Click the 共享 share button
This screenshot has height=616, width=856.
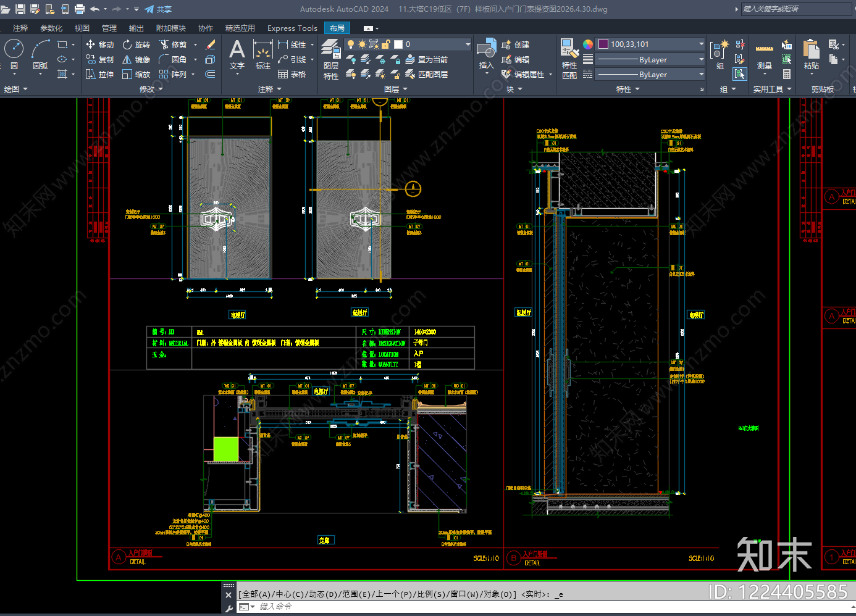(158, 9)
